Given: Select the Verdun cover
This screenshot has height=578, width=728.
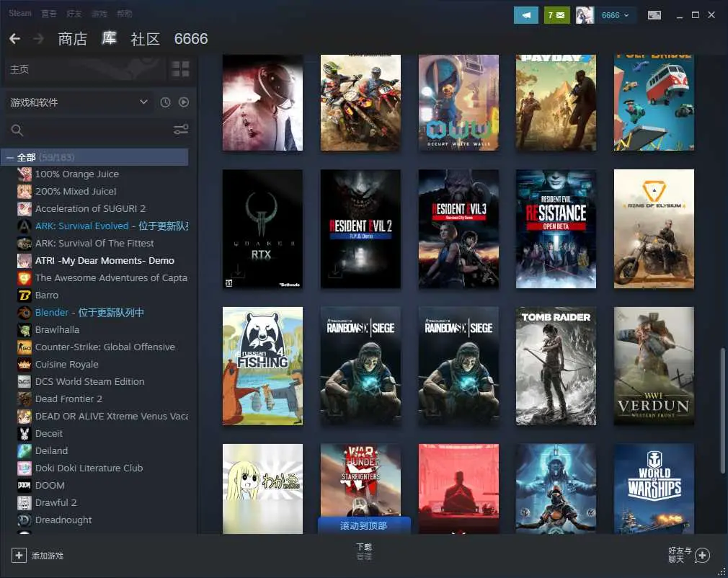Looking at the screenshot, I should [x=654, y=366].
